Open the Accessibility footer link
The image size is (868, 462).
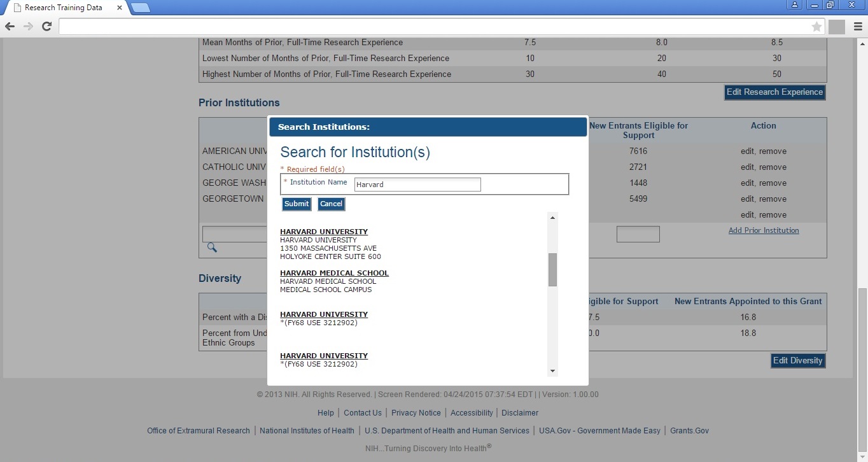(472, 413)
